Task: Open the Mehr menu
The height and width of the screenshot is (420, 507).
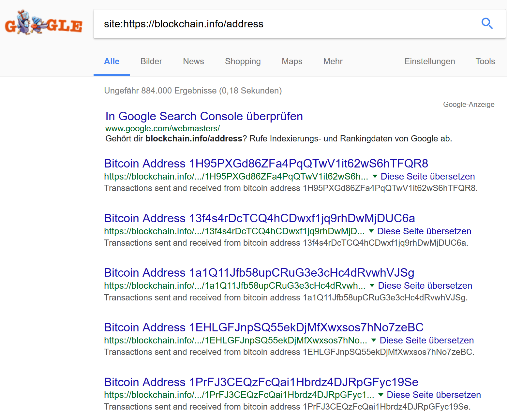Action: (x=333, y=61)
